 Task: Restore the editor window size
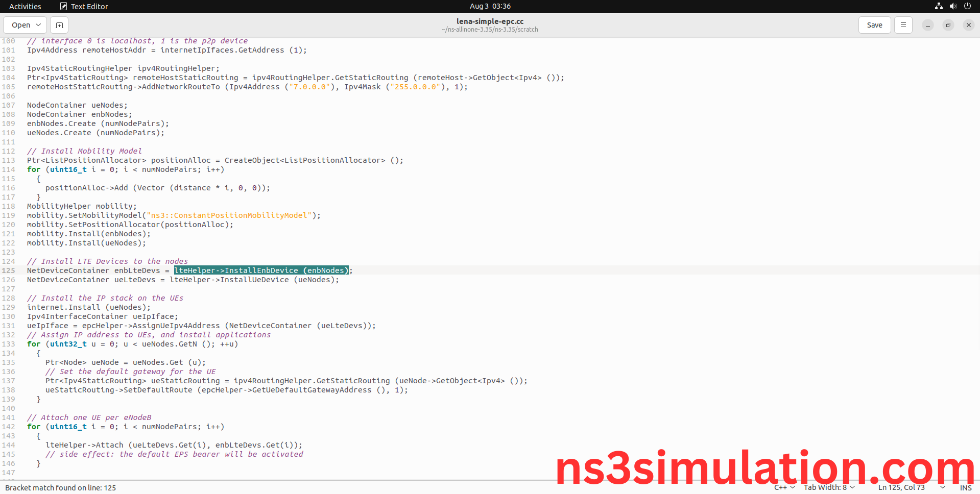pos(948,25)
